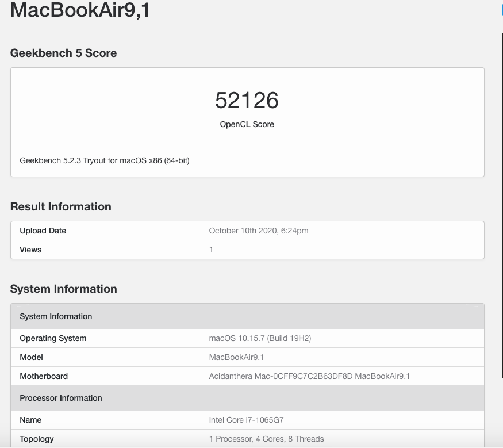
Task: Click the large System Information section heading
Action: tap(63, 289)
